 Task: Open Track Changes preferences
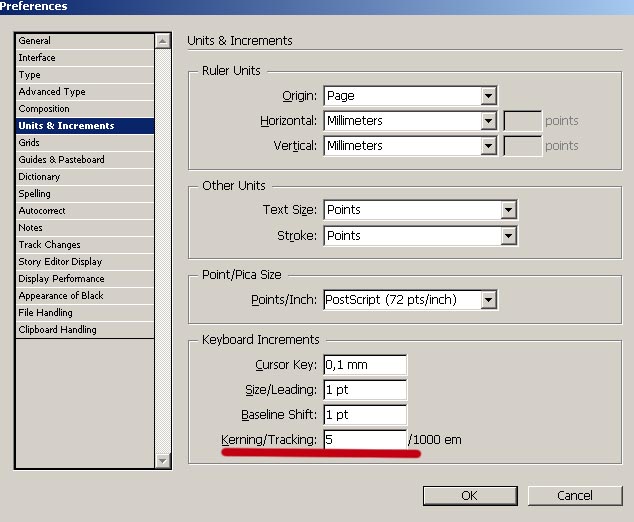click(85, 245)
